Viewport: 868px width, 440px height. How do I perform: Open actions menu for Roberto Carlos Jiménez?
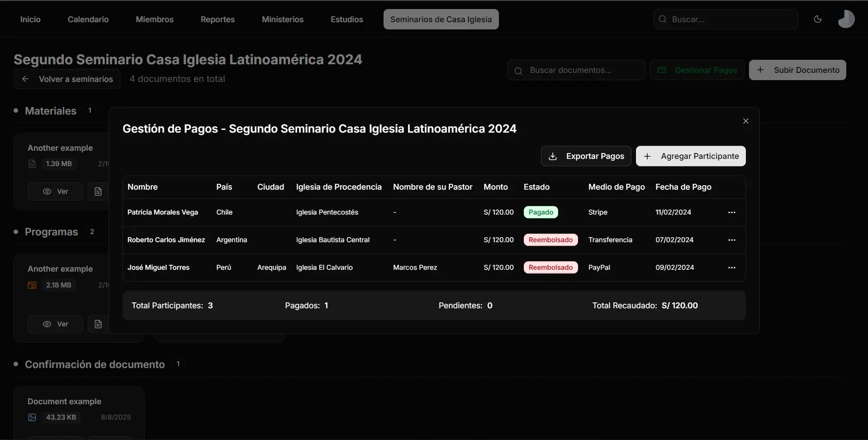coord(731,240)
